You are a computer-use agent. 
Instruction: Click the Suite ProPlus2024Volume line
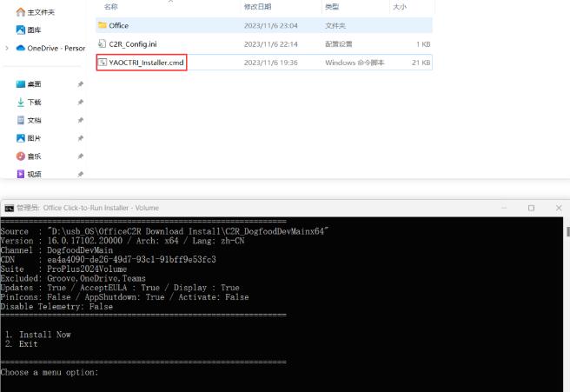[63, 269]
